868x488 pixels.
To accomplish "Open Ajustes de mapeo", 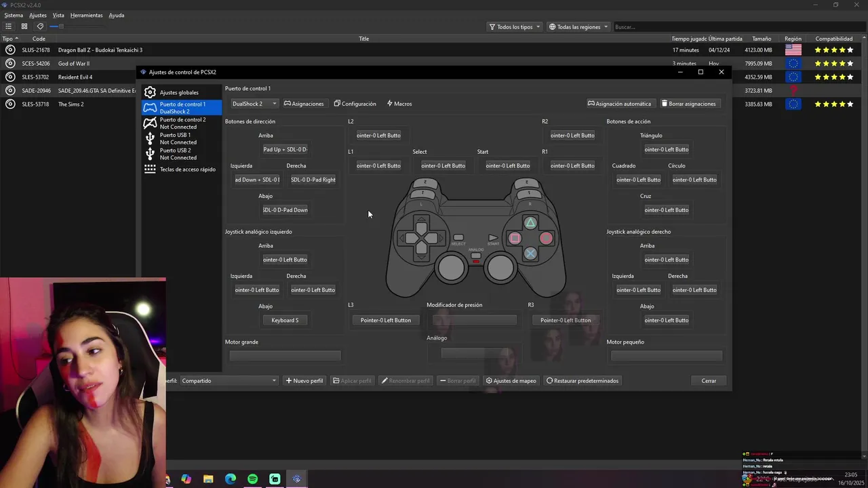I will pyautogui.click(x=511, y=381).
